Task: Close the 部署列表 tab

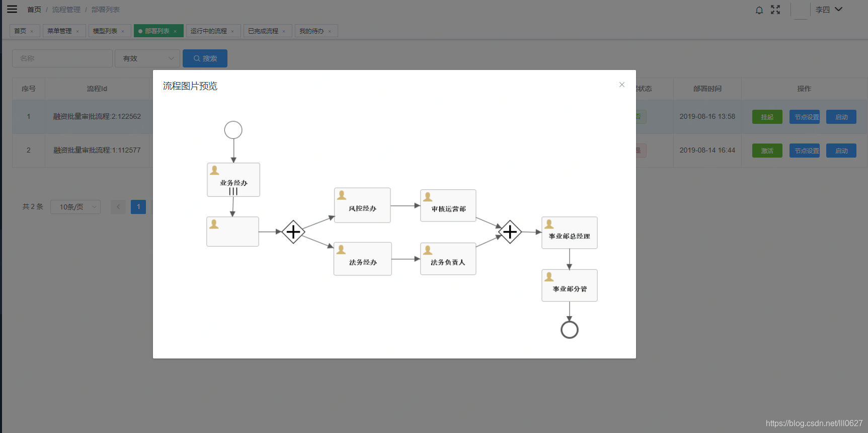Action: [x=175, y=31]
